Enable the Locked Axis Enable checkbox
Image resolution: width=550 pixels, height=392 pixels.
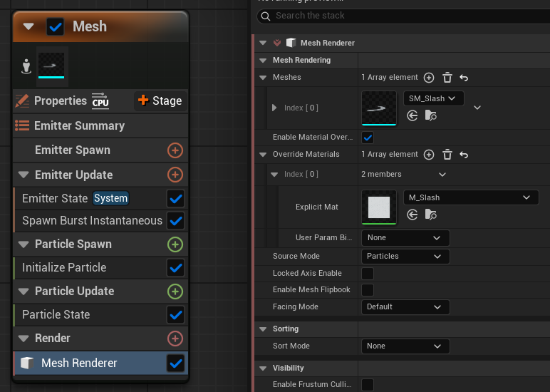tap(368, 274)
